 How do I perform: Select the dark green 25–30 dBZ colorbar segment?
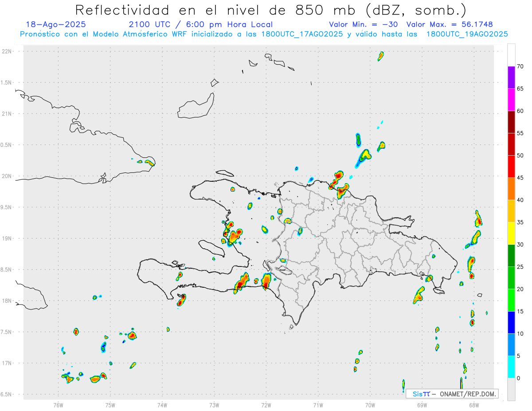coord(511,256)
